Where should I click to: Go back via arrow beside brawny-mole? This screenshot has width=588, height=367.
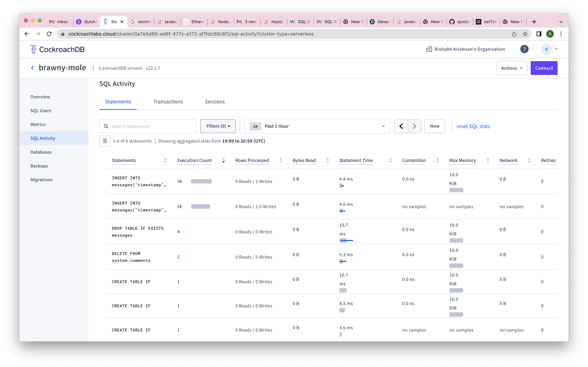tap(32, 68)
